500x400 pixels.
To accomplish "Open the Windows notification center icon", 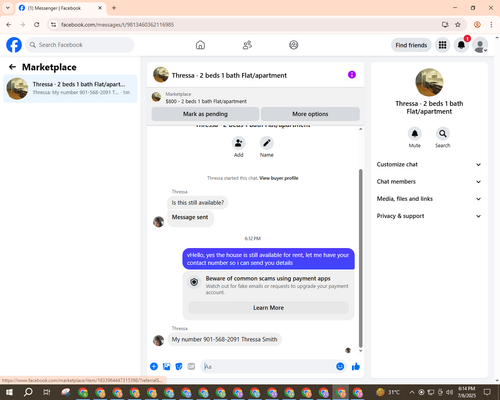I will pos(487,392).
